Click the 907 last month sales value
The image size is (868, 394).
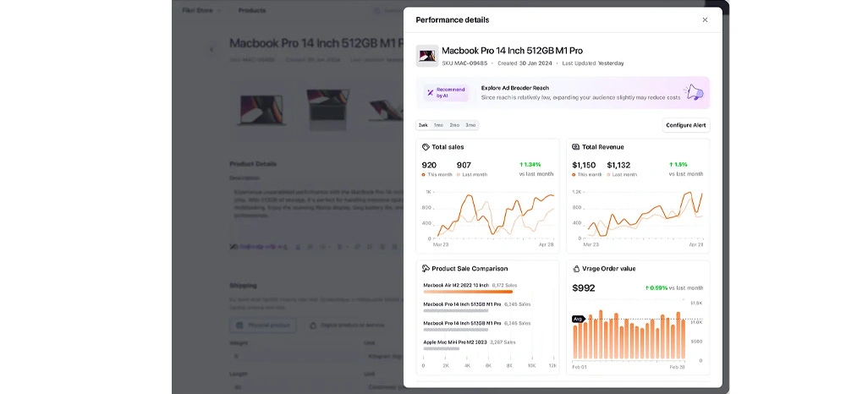click(464, 165)
